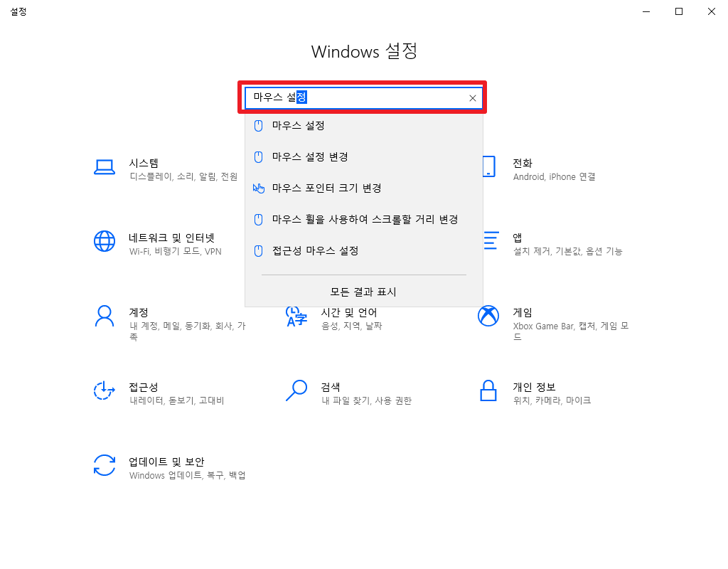This screenshot has width=728, height=569.
Task: Open the 시스템 category title
Action: 144,163
